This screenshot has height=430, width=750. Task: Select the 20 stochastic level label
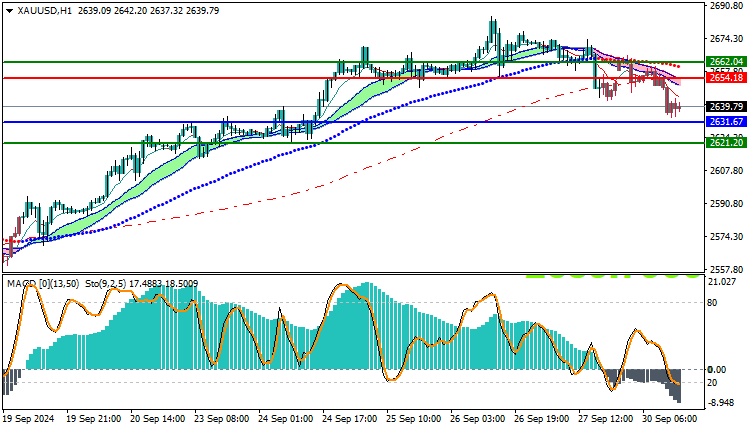[712, 383]
